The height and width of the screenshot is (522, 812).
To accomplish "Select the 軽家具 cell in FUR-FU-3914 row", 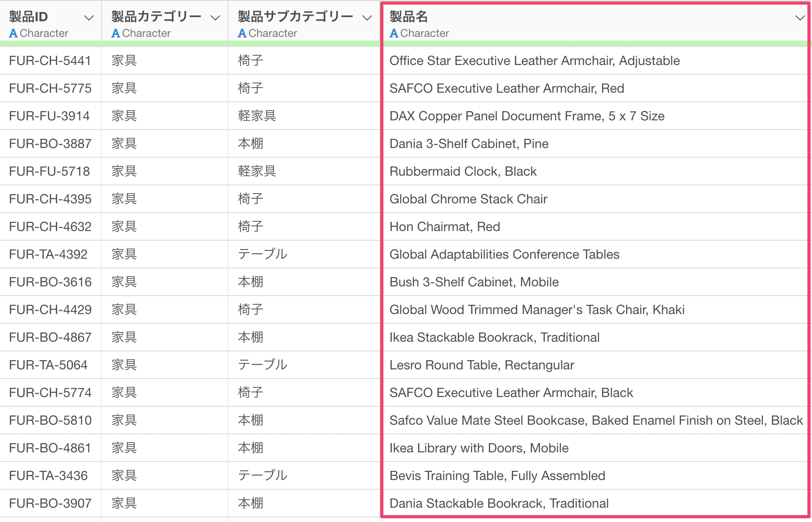I will [257, 116].
